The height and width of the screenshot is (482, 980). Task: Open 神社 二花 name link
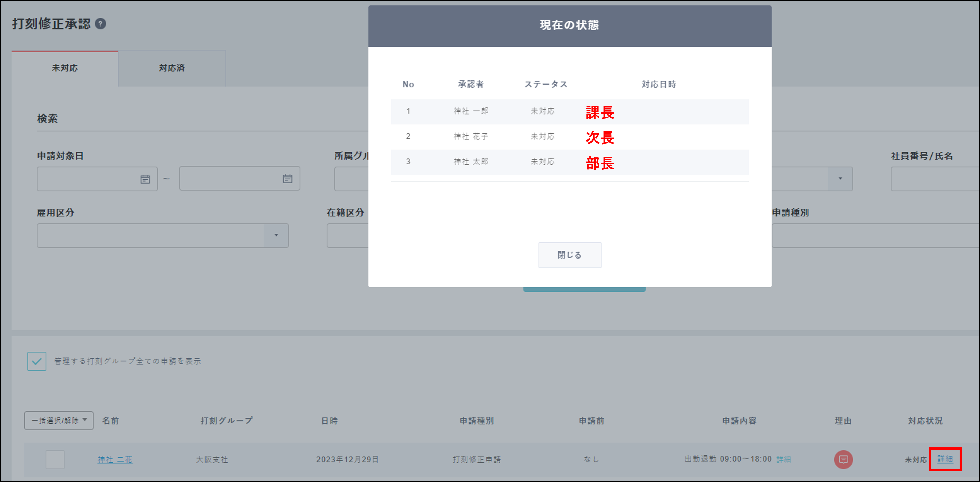115,460
